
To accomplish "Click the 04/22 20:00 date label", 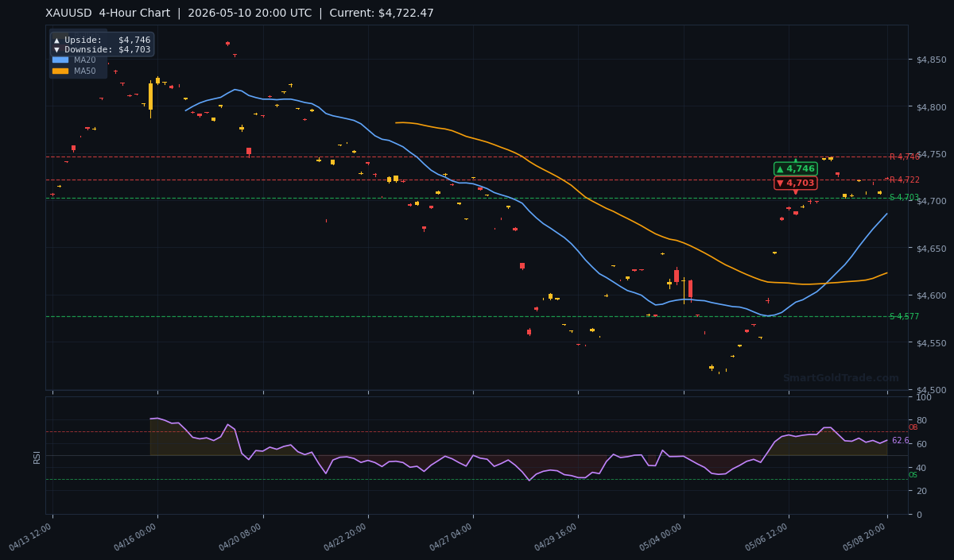I will (x=347, y=537).
